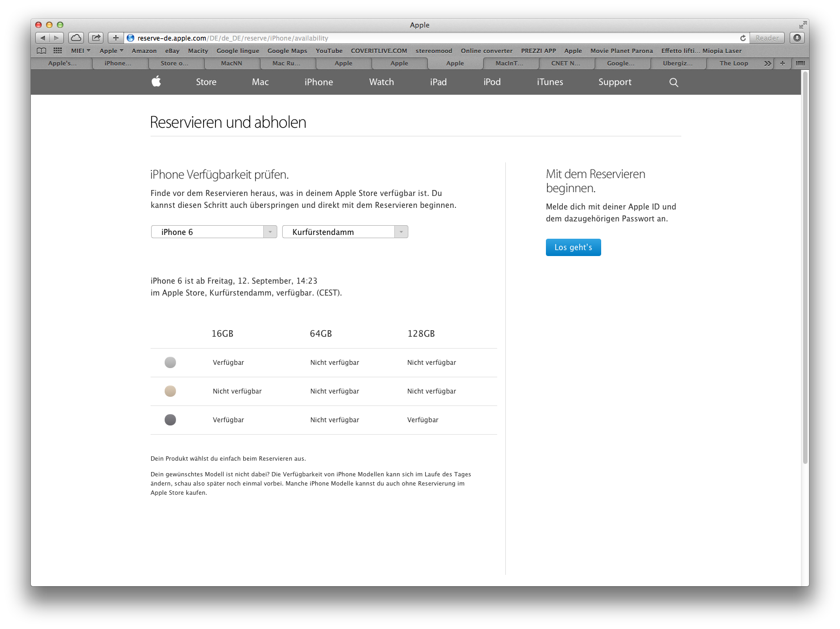Go forward with Safari's forward arrow
Screen dimensions: 840x629
point(57,38)
